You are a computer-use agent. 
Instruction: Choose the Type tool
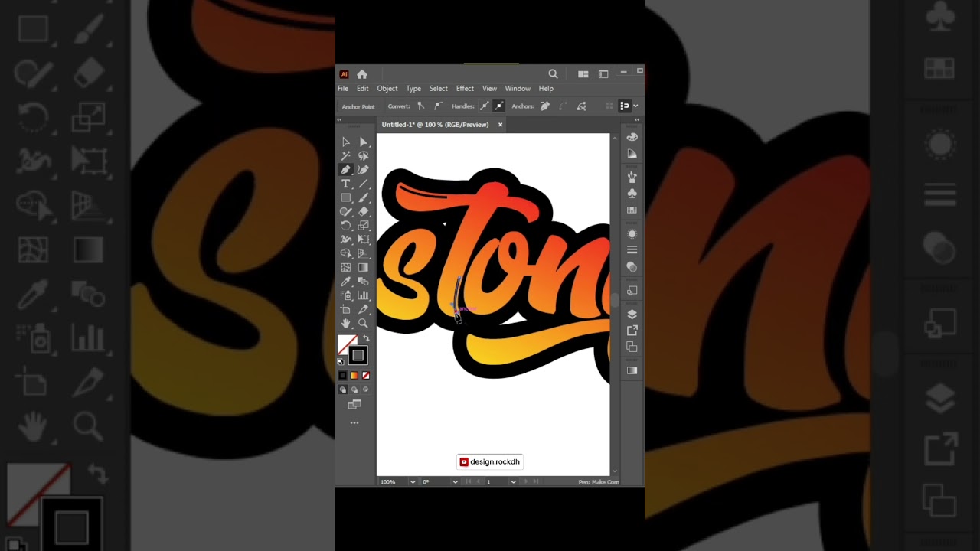(x=346, y=184)
